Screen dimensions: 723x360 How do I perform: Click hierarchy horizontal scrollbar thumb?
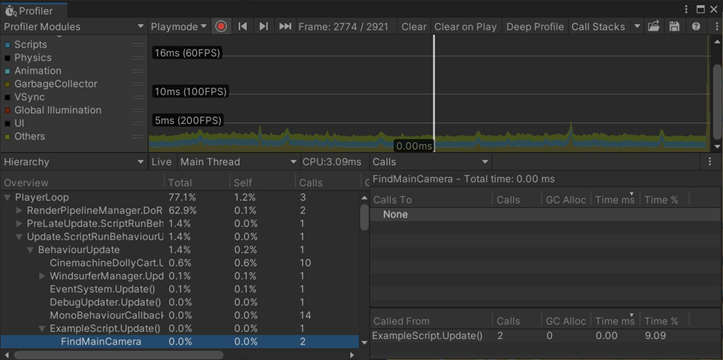coord(119,355)
